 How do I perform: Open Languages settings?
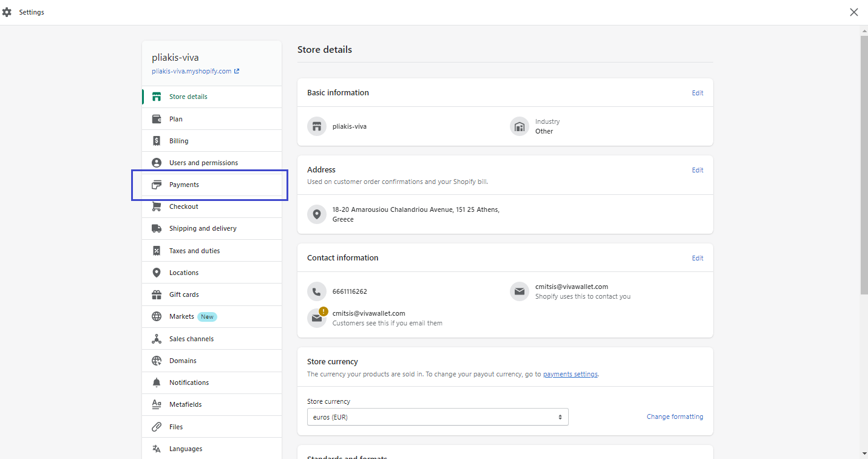tap(212, 449)
